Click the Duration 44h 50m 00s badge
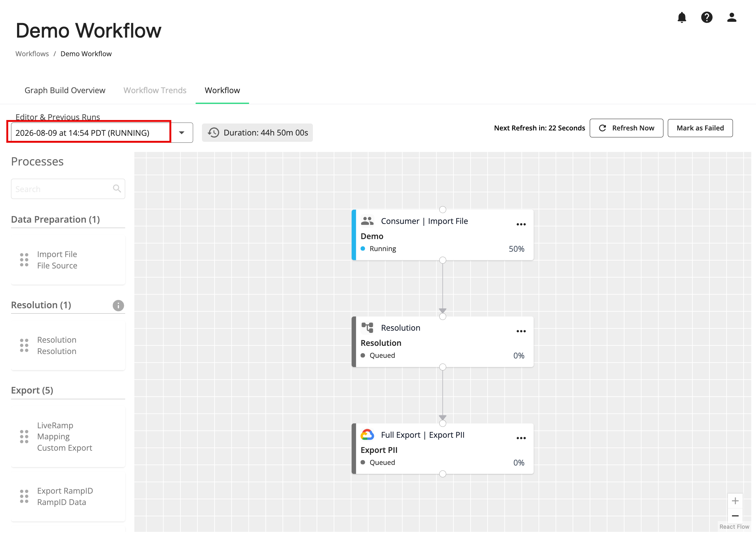The height and width of the screenshot is (535, 756). pos(257,133)
